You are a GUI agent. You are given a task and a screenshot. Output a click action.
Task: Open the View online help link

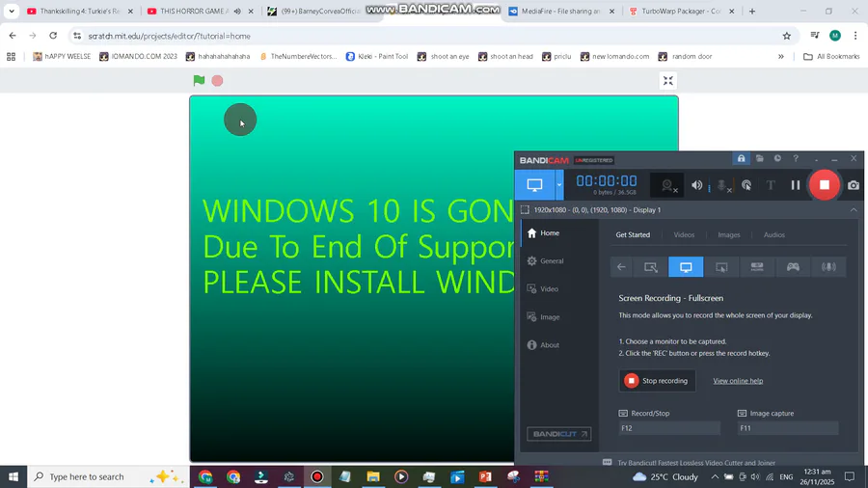tap(738, 381)
